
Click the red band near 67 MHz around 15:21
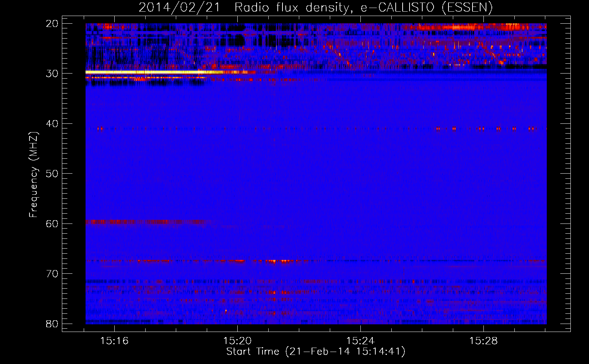coord(278,261)
